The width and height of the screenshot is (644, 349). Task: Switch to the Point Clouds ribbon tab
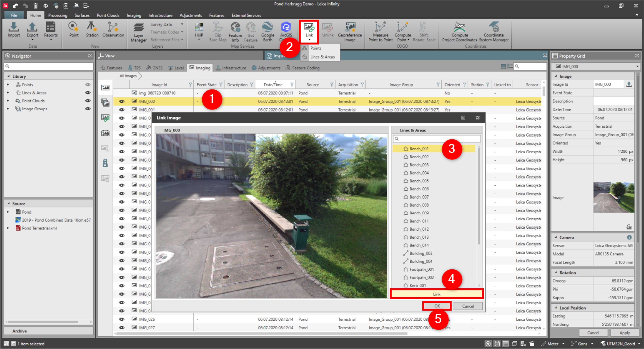pyautogui.click(x=108, y=15)
